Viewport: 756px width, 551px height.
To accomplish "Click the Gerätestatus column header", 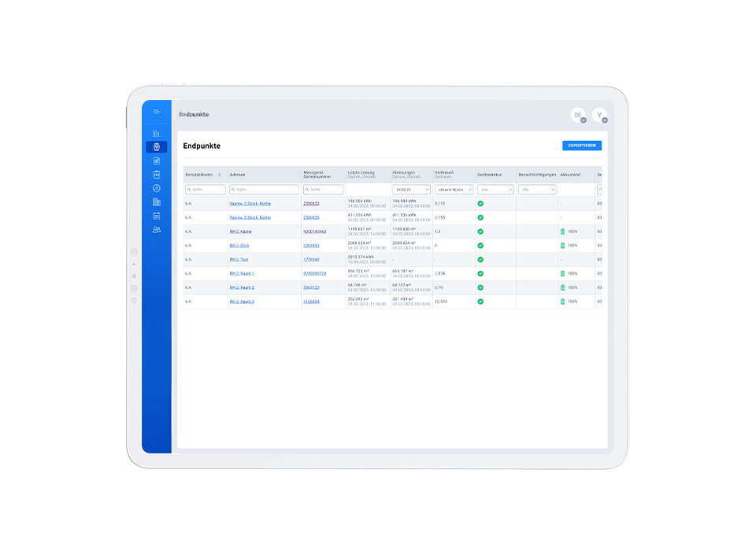I will (x=489, y=175).
